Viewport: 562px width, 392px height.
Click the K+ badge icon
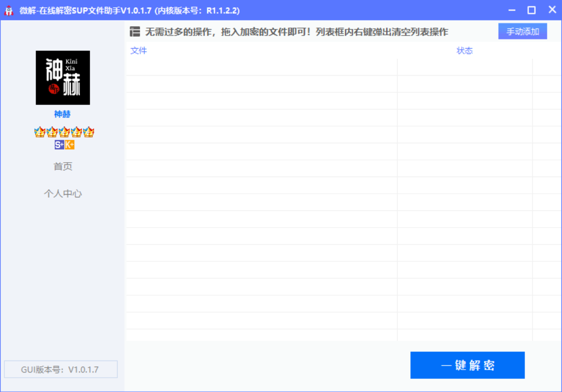tap(69, 145)
